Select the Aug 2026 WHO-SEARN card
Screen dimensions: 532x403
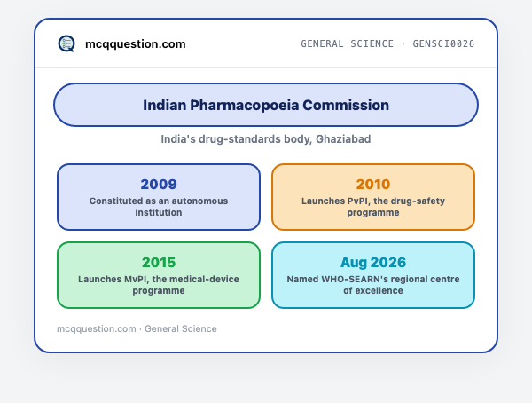click(373, 275)
